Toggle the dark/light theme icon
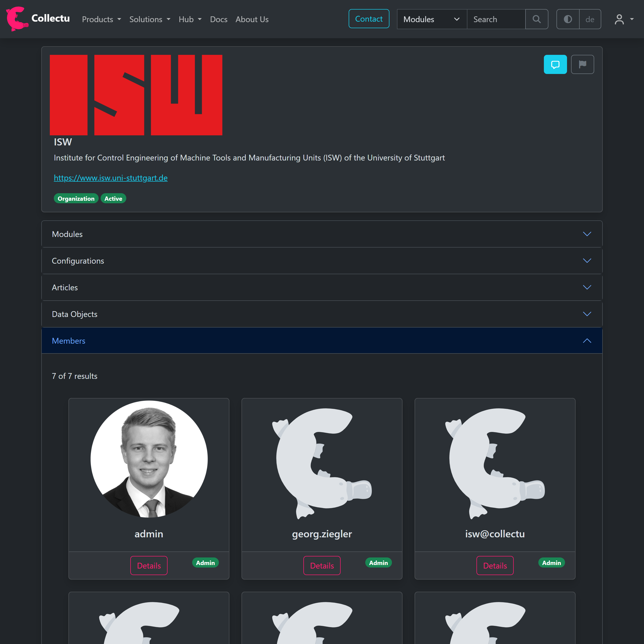The width and height of the screenshot is (644, 644). click(x=568, y=19)
